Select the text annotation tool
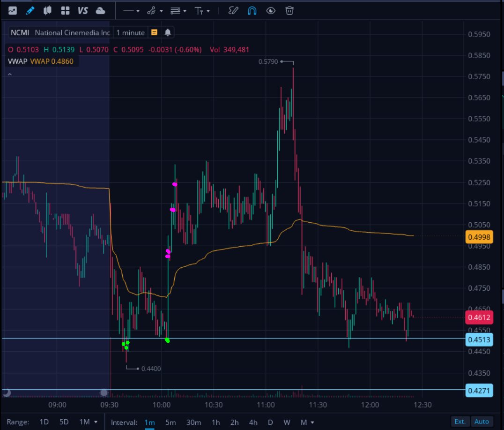The image size is (504, 430). (199, 11)
